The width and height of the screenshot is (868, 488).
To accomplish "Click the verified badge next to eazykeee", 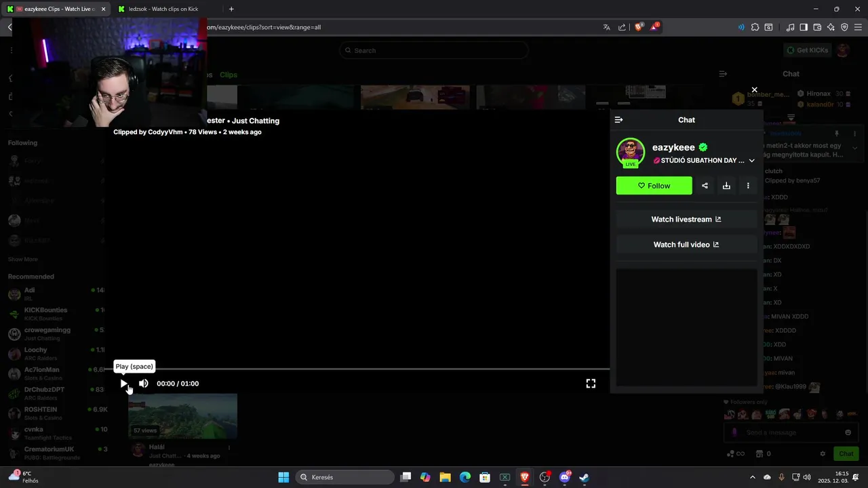I will [x=703, y=147].
